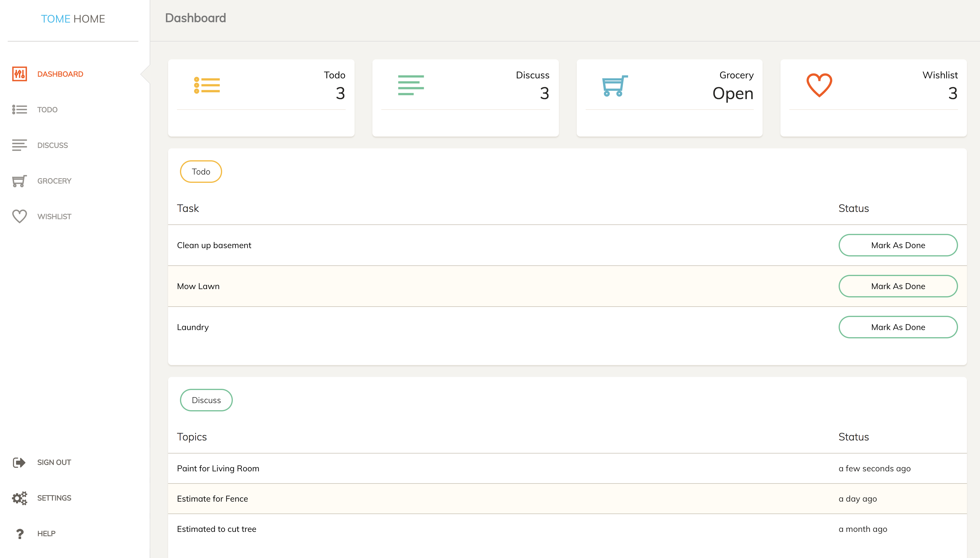Click the green-outlined Discuss pill button

click(206, 400)
